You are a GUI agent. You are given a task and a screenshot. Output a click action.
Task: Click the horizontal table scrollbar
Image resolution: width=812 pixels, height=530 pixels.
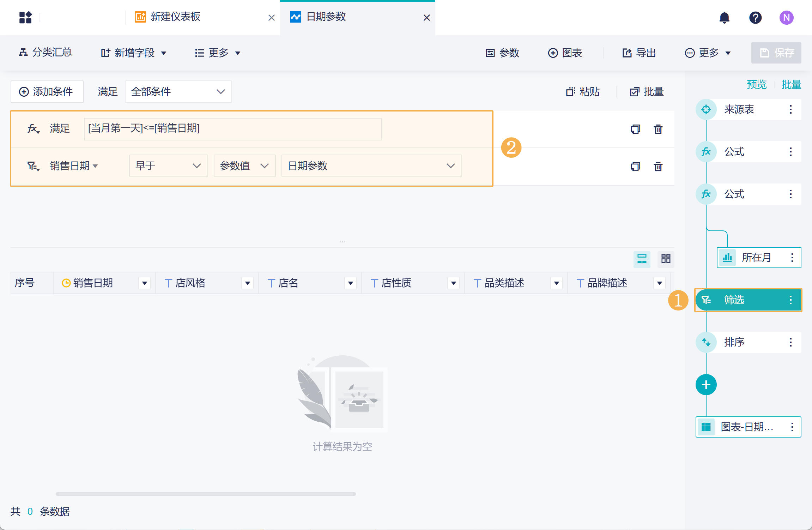point(206,494)
